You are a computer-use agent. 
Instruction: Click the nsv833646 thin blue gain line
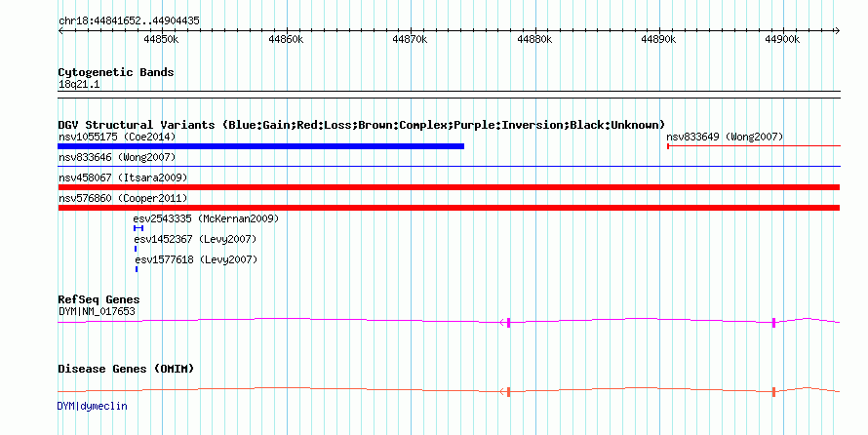point(449,166)
